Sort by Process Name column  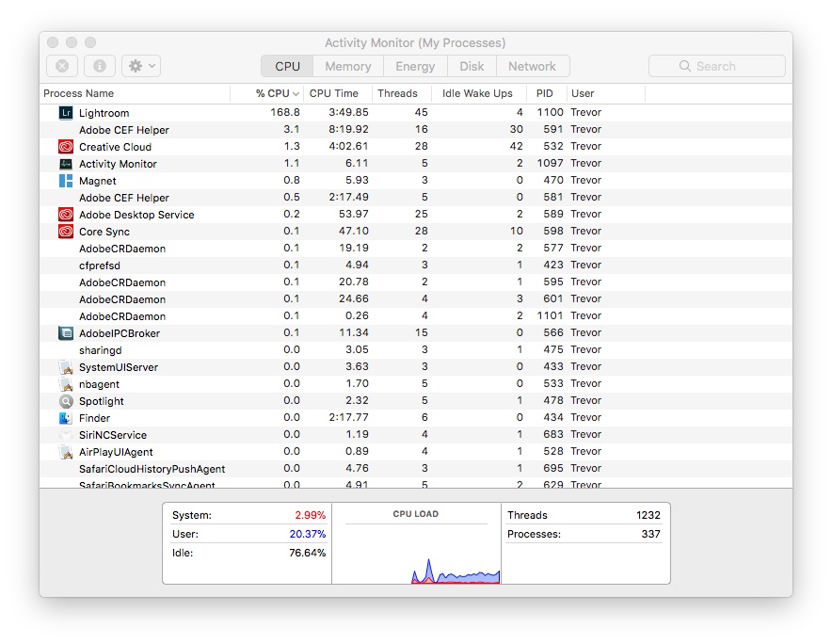[135, 93]
